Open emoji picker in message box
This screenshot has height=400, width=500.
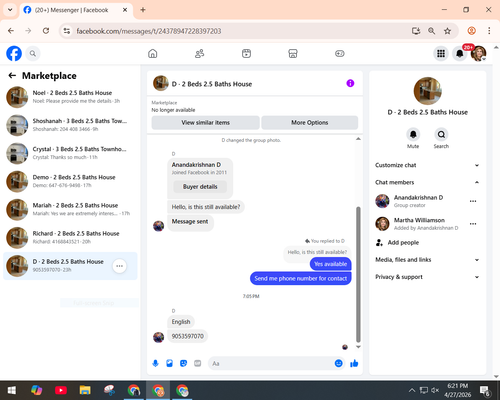(x=338, y=363)
